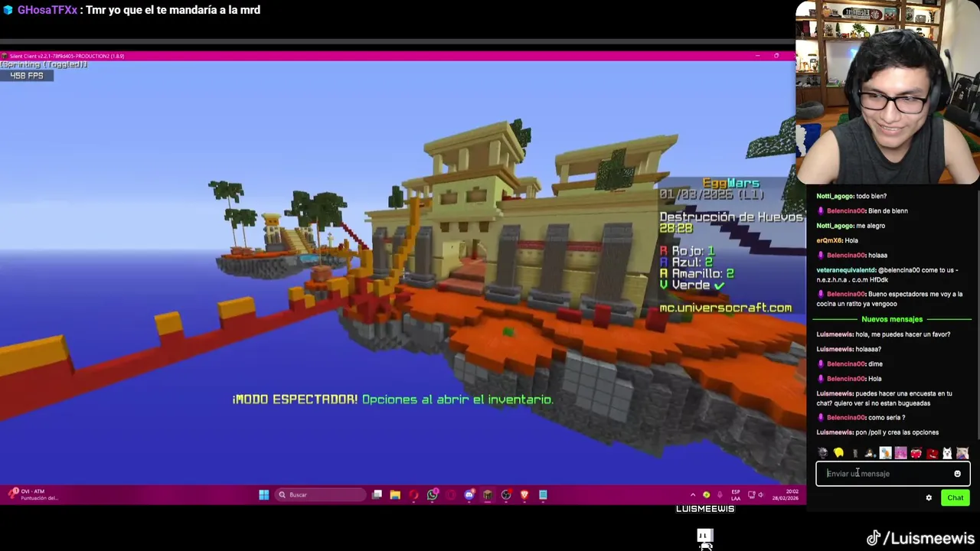Open the OVI - ATM widget on the taskbar
Image resolution: width=980 pixels, height=551 pixels.
tap(32, 494)
